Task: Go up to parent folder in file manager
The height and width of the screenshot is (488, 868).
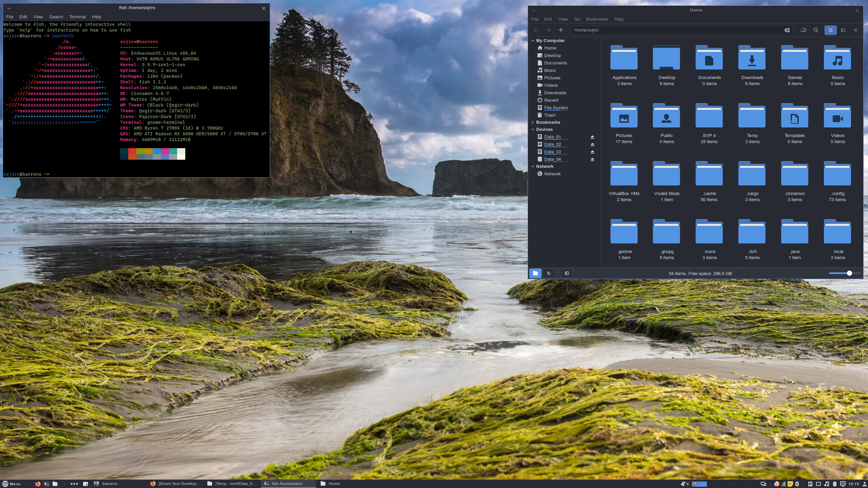Action: coord(561,30)
